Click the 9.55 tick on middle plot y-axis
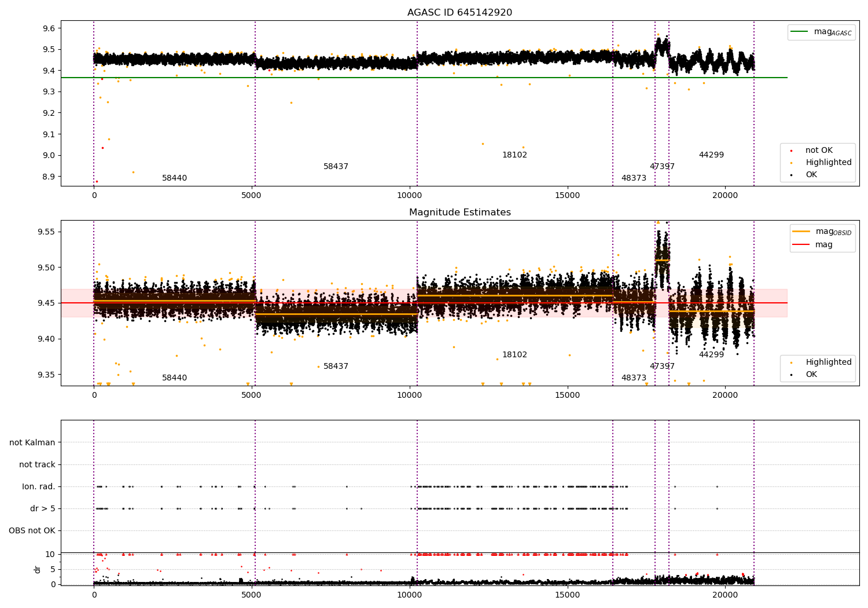Viewport: 868px width, 608px height. coord(47,232)
